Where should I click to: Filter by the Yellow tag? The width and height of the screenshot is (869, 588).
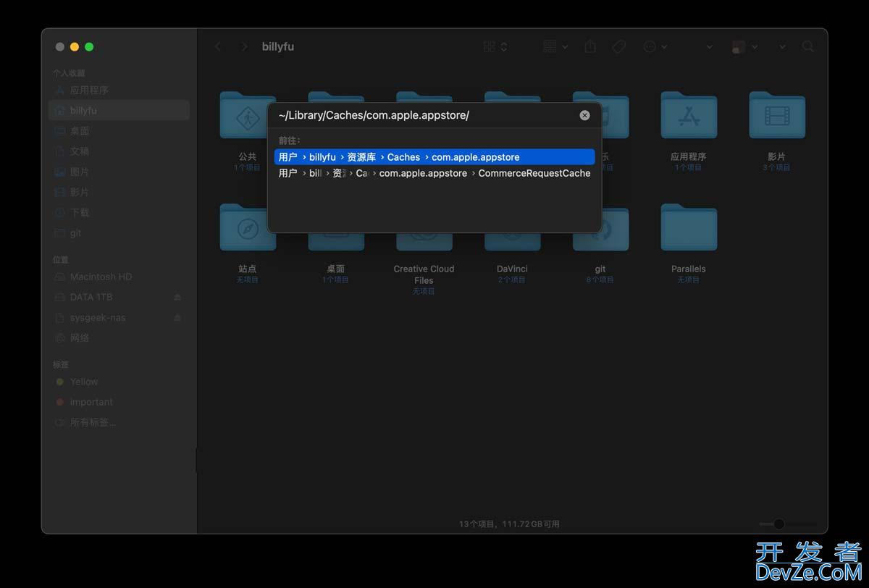click(x=119, y=382)
